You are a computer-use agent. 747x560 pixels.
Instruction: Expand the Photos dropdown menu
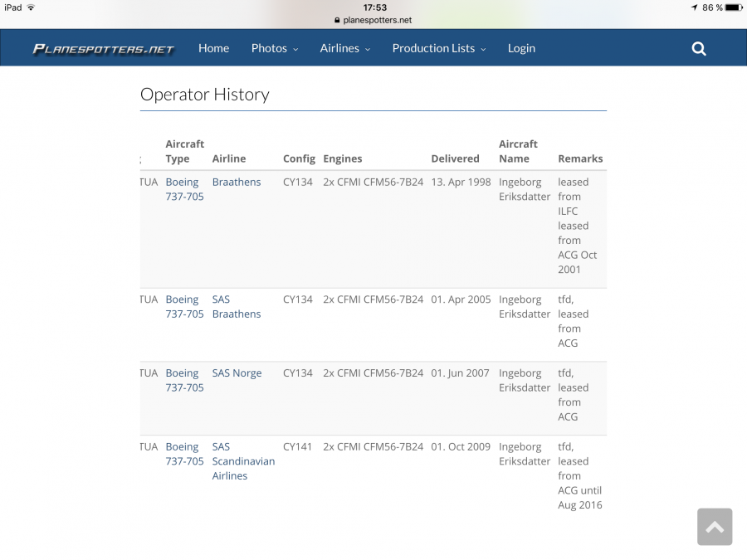tap(275, 48)
